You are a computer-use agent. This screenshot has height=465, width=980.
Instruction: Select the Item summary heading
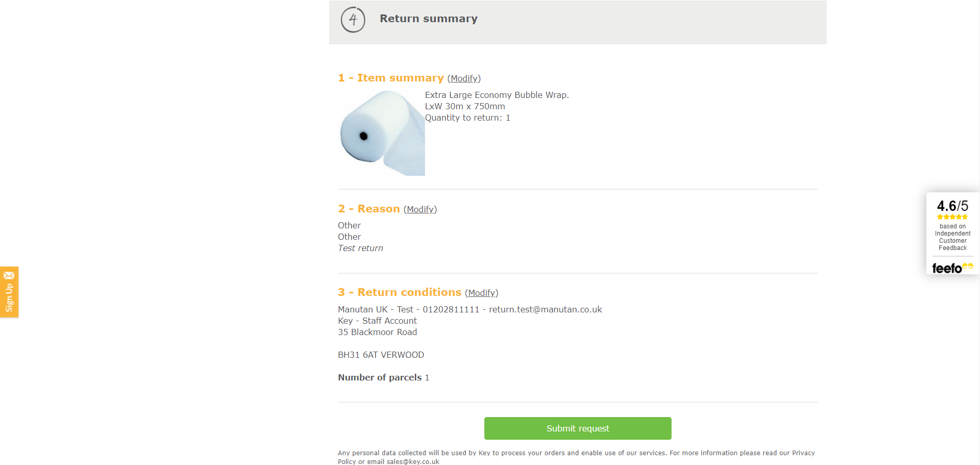click(x=390, y=78)
